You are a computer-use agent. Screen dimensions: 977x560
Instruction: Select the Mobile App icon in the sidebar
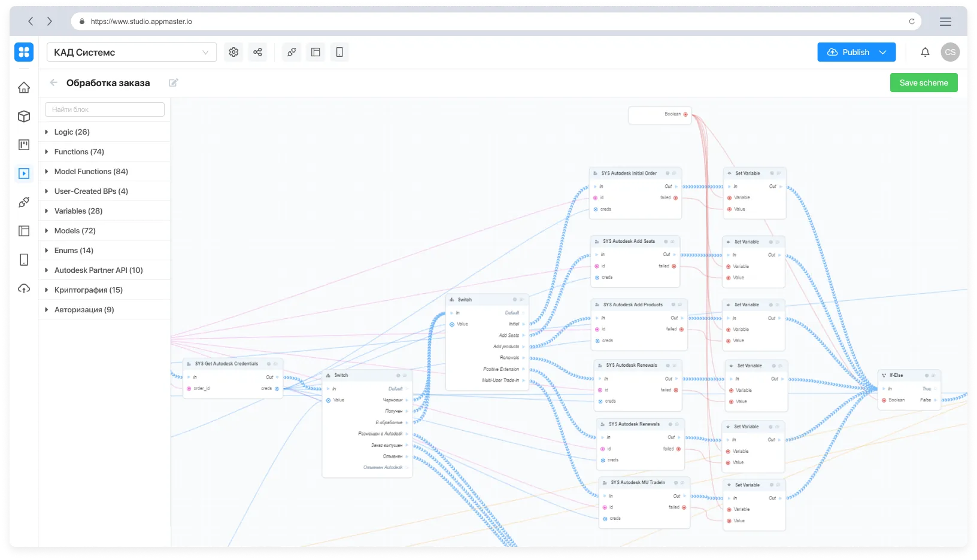[x=24, y=259]
